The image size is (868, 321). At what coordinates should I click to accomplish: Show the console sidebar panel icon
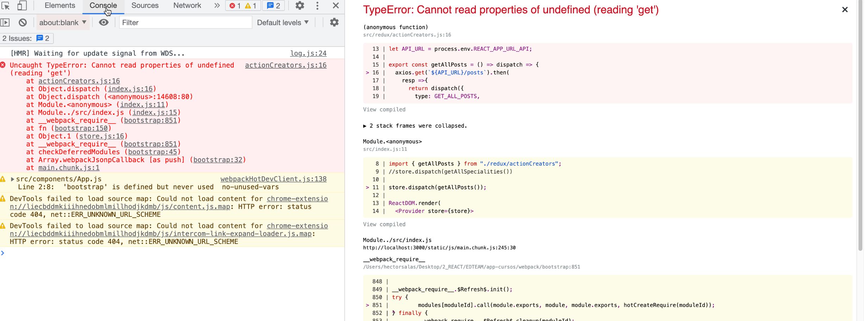[5, 23]
